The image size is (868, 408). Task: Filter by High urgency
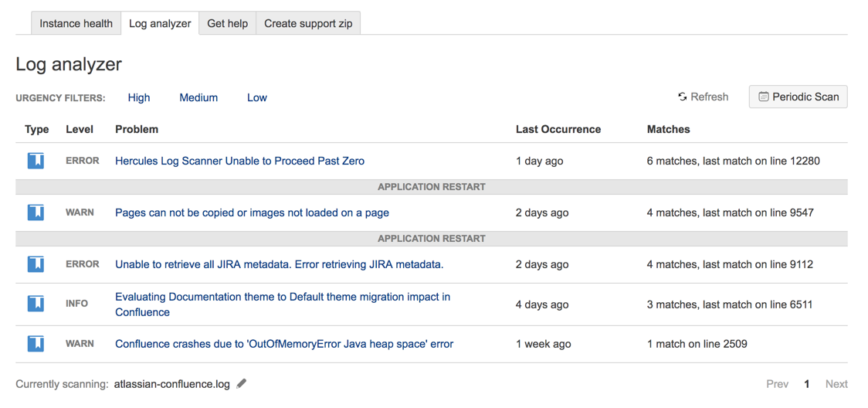(139, 97)
